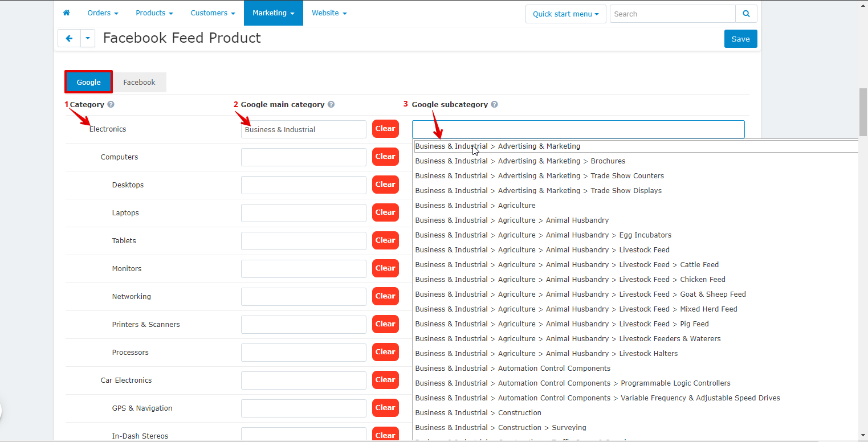Viewport: 868px width, 442px height.
Task: Click help icon beside Google main category
Action: pyautogui.click(x=331, y=104)
